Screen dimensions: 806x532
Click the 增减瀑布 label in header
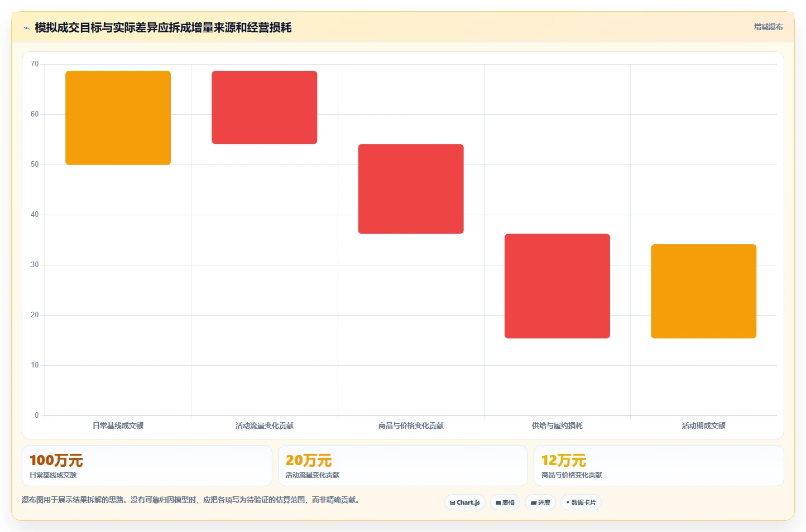click(x=768, y=27)
